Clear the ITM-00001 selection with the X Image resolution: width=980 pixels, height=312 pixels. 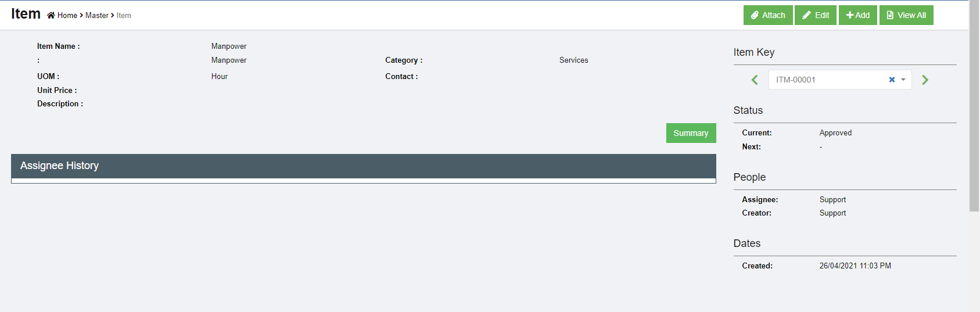point(892,80)
